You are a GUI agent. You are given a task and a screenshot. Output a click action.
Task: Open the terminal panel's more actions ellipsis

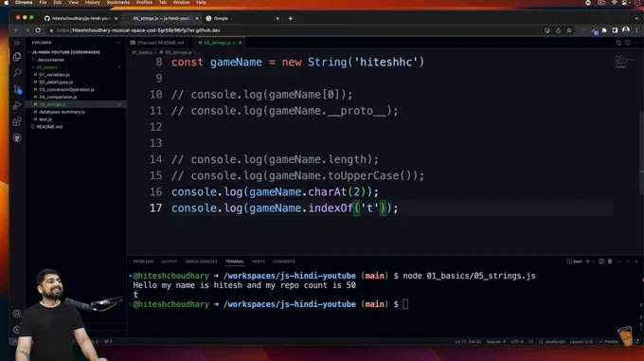pyautogui.click(x=619, y=262)
